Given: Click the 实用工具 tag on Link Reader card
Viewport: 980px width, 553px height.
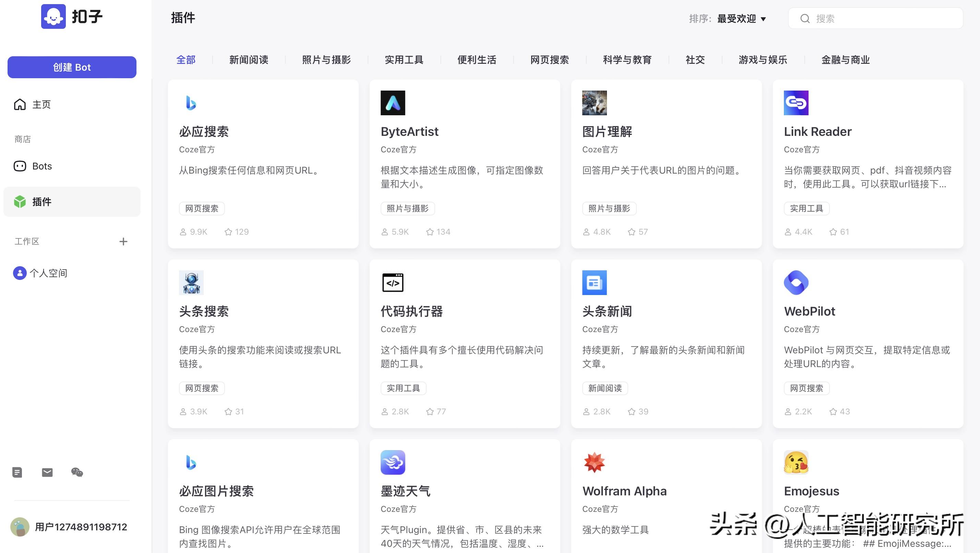Looking at the screenshot, I should click(806, 209).
